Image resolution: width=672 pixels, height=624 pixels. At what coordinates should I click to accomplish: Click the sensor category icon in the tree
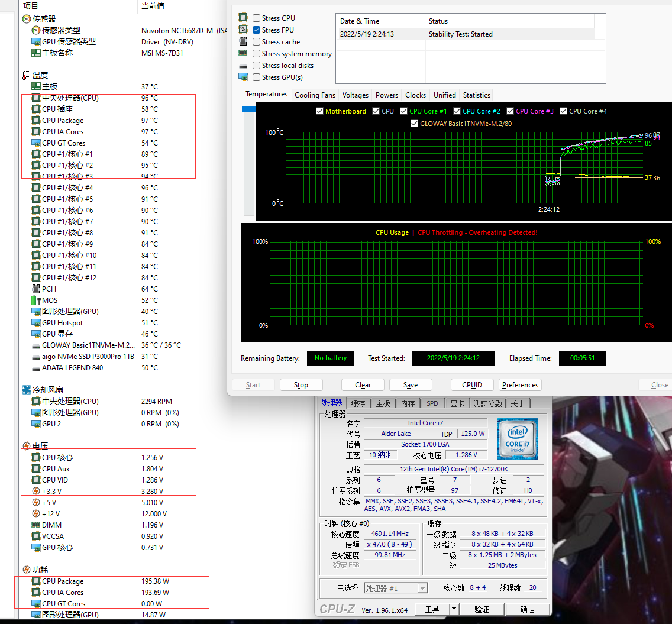[x=27, y=19]
